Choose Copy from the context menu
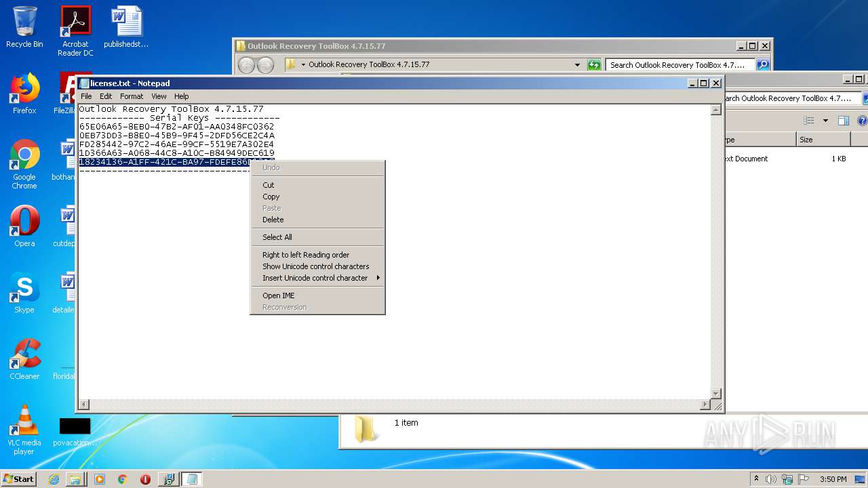The width and height of the screenshot is (868, 488). coord(317,197)
